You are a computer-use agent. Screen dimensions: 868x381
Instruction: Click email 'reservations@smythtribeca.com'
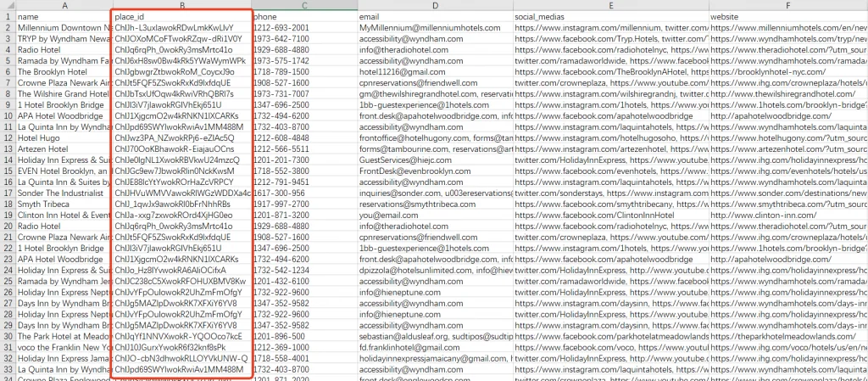tap(435, 204)
